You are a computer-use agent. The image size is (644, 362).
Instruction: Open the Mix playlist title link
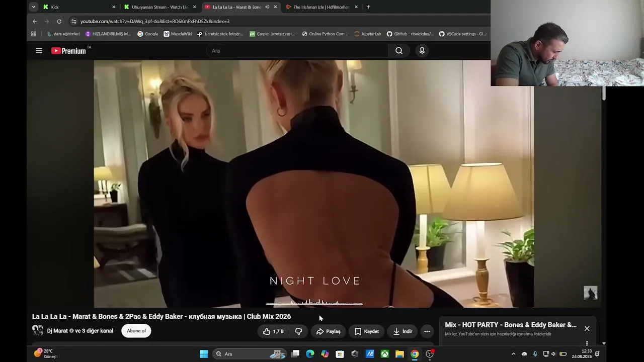tap(511, 325)
